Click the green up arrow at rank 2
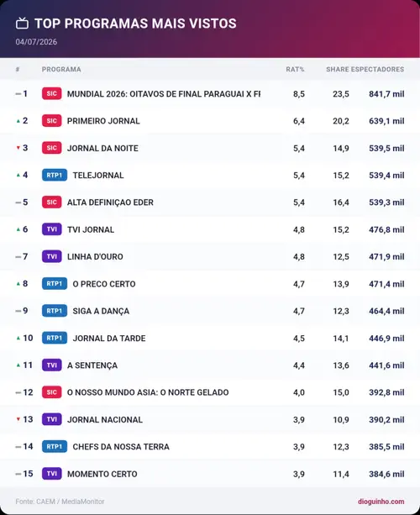Image resolution: width=420 pixels, height=515 pixels. tap(18, 121)
